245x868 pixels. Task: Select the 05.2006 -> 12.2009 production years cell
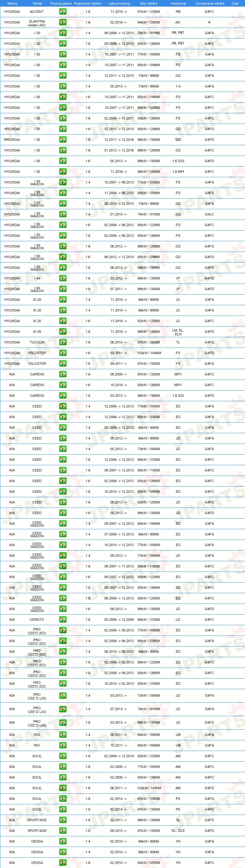[x=119, y=620]
